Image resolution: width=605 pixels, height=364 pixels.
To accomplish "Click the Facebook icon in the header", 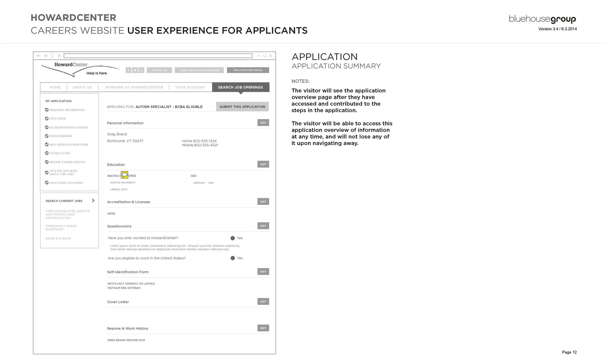I will click(x=128, y=70).
